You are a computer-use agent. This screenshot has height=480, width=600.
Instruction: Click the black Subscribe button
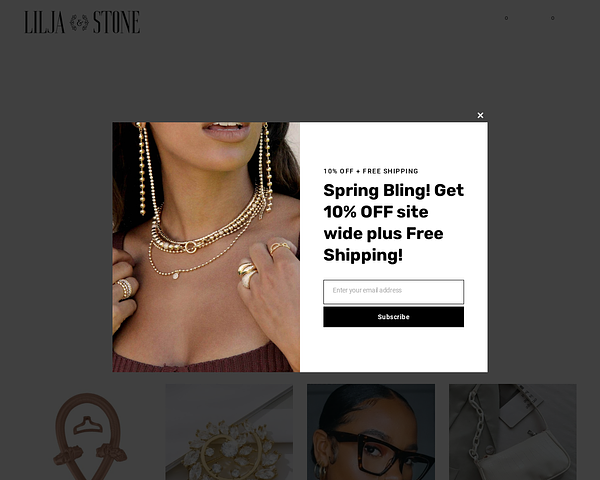pos(393,317)
